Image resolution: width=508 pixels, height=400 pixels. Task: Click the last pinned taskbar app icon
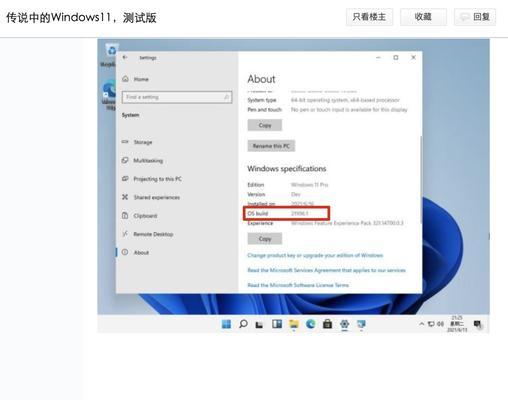tap(361, 324)
